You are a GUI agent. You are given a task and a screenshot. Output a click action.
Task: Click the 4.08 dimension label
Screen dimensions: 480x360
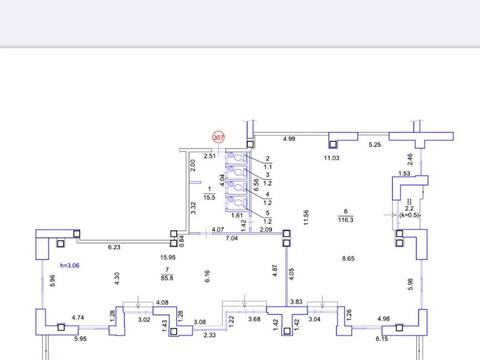162,302
